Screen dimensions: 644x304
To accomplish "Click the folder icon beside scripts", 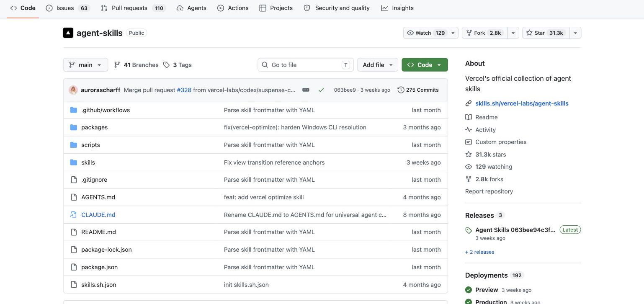I will [74, 145].
